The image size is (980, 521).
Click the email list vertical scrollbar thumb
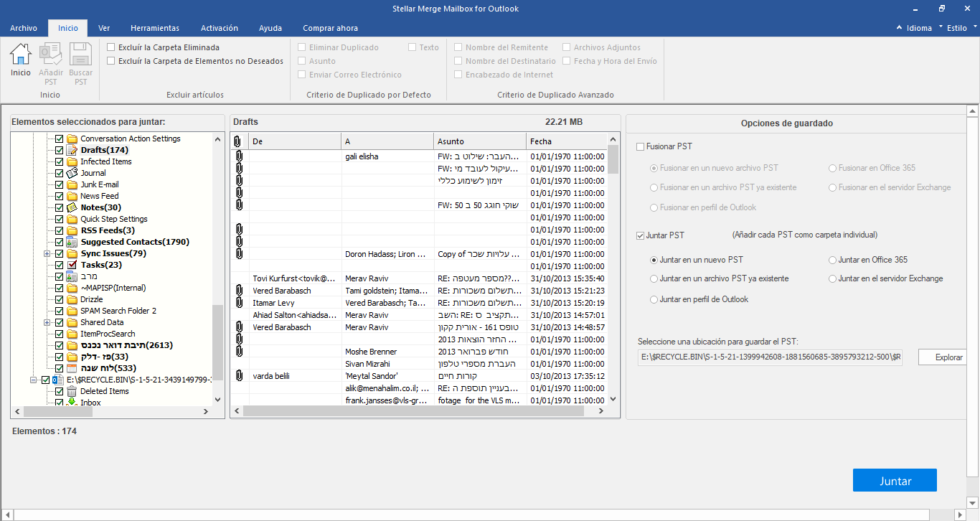coord(613,159)
